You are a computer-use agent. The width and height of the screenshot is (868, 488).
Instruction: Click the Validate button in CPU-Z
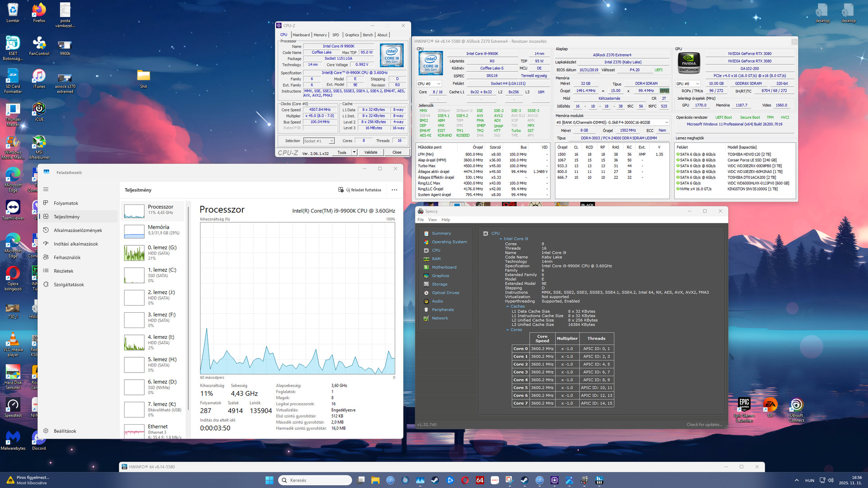click(370, 152)
